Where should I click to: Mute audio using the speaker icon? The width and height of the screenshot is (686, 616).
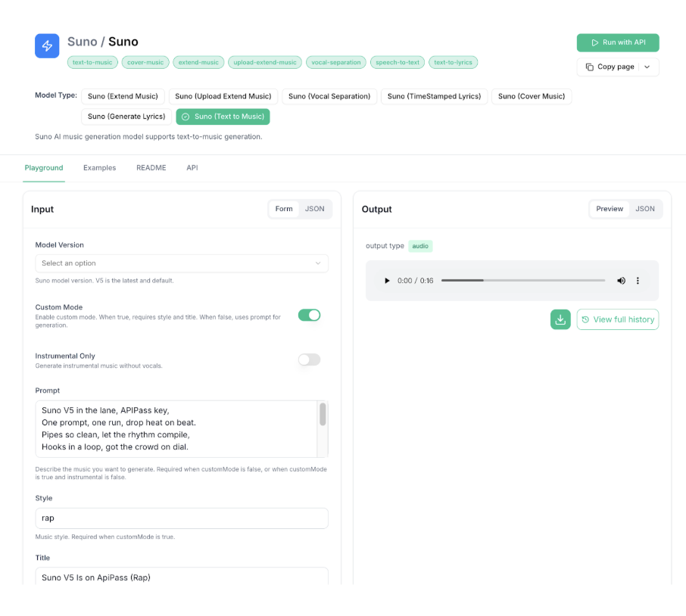coord(621,281)
